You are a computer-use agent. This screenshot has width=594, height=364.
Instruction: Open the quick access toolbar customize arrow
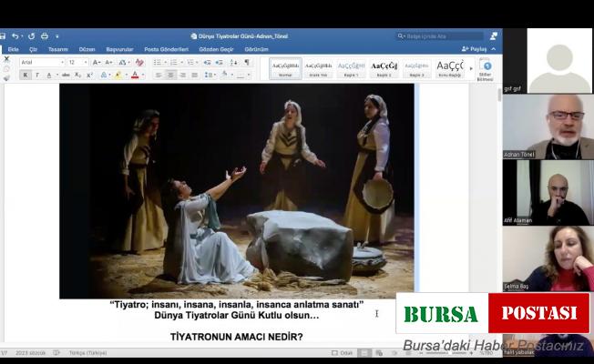click(56, 36)
